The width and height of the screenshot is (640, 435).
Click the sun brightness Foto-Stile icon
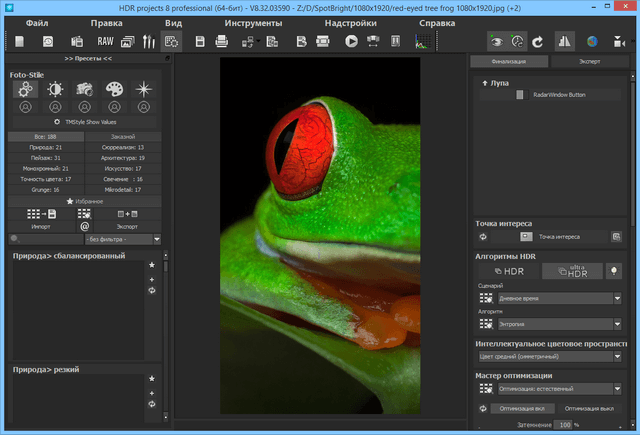point(55,89)
